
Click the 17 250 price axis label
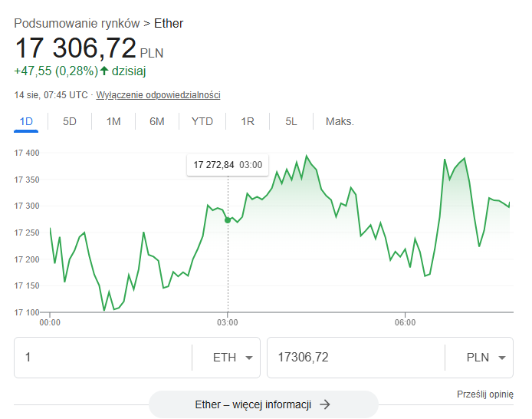[x=27, y=233]
